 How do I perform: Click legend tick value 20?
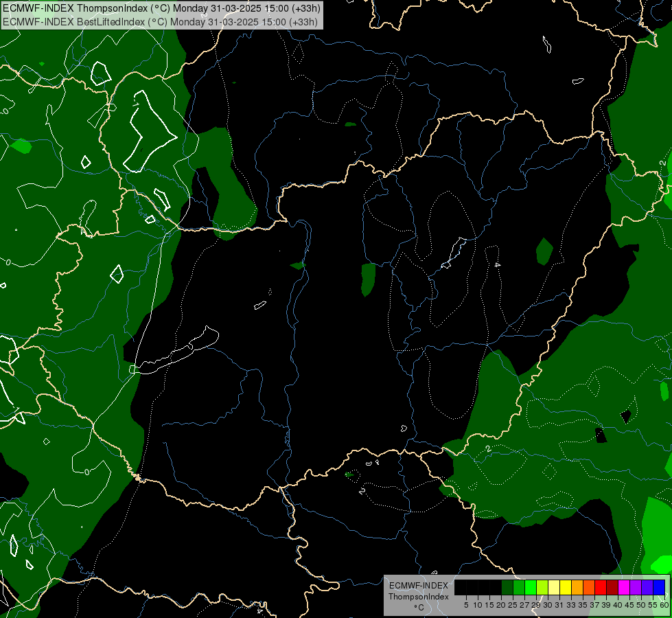[x=502, y=605]
